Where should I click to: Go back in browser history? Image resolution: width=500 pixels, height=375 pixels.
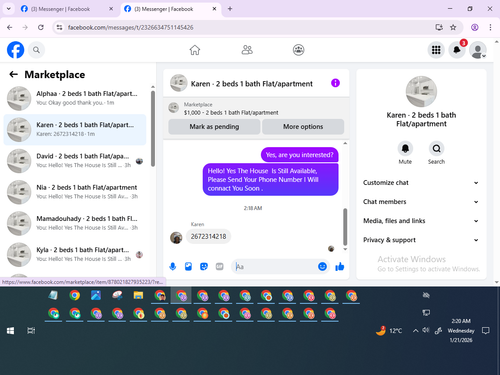(x=10, y=27)
